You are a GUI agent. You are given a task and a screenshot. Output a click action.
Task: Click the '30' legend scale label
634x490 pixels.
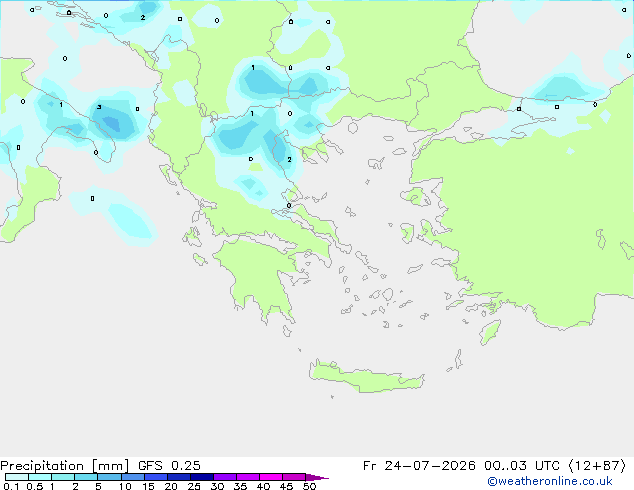click(x=217, y=486)
